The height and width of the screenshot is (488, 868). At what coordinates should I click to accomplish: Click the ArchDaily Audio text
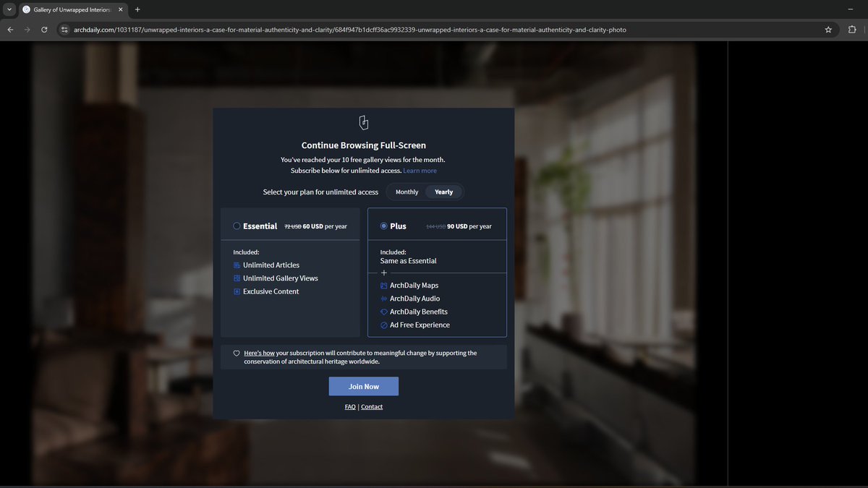click(x=414, y=299)
